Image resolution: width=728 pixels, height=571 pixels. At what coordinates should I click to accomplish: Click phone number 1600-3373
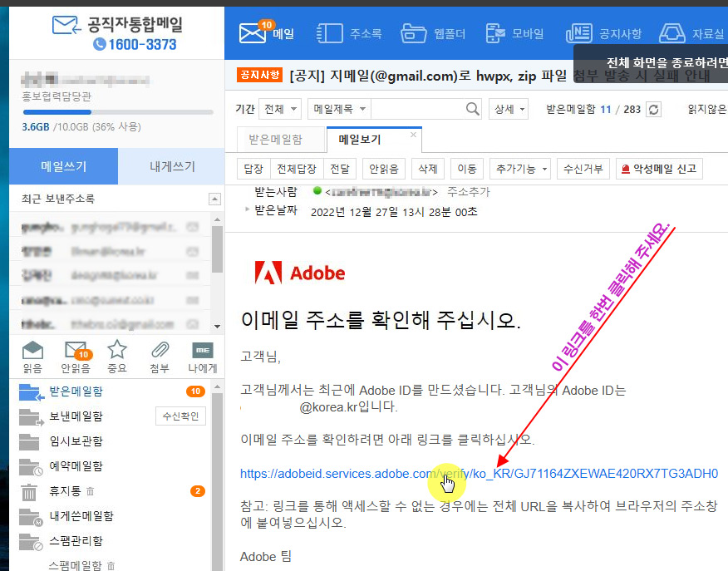click(x=135, y=45)
